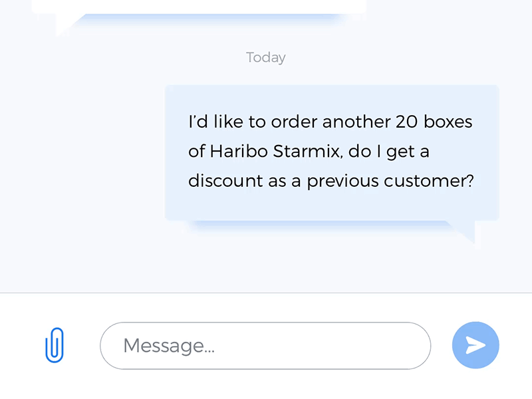
Task: Click the white incoming bubble's tail
Action: point(65,24)
